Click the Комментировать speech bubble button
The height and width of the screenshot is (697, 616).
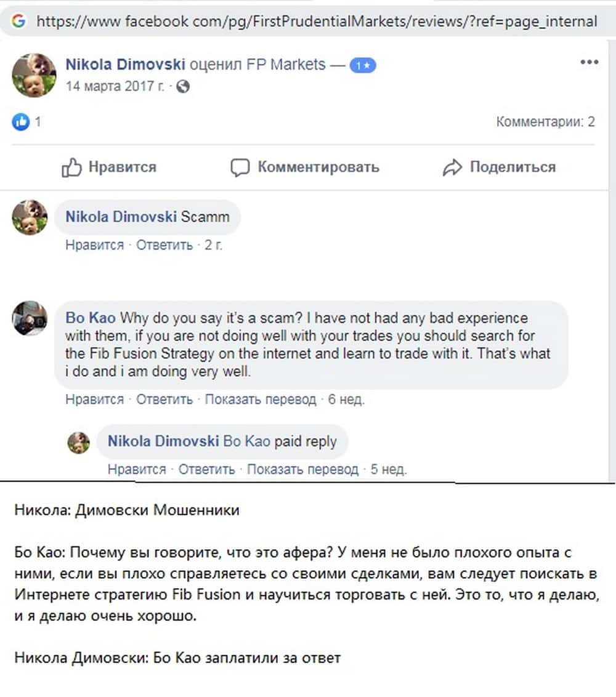pos(305,167)
